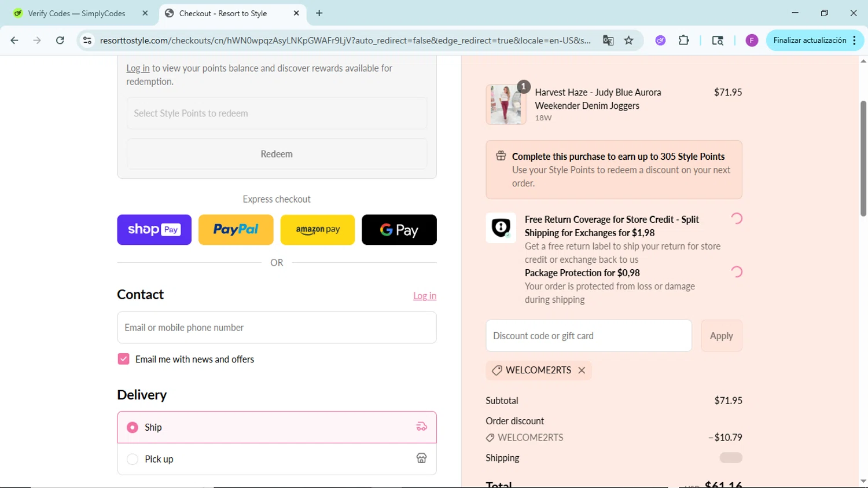Click the -$10.79 discount amount
Viewport: 868px width, 488px height.
coord(725,438)
